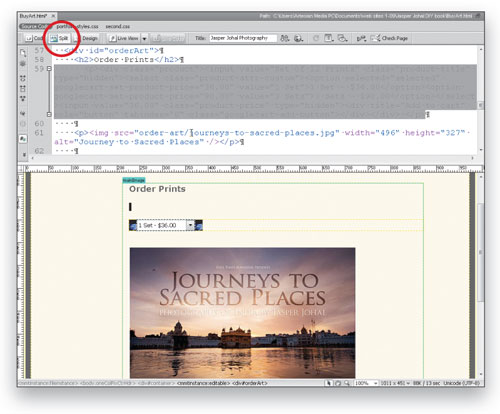
Task: Collapse code block at line 59
Action: click(49, 69)
